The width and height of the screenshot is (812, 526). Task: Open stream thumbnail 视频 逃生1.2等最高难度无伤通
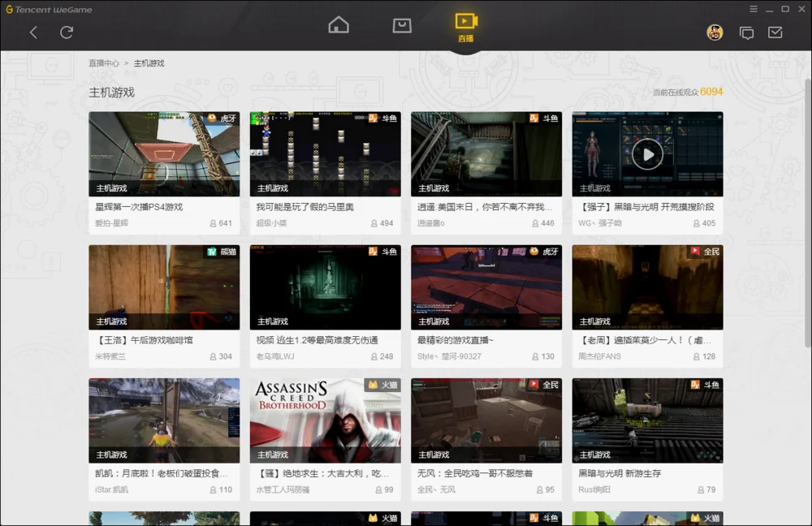(326, 287)
